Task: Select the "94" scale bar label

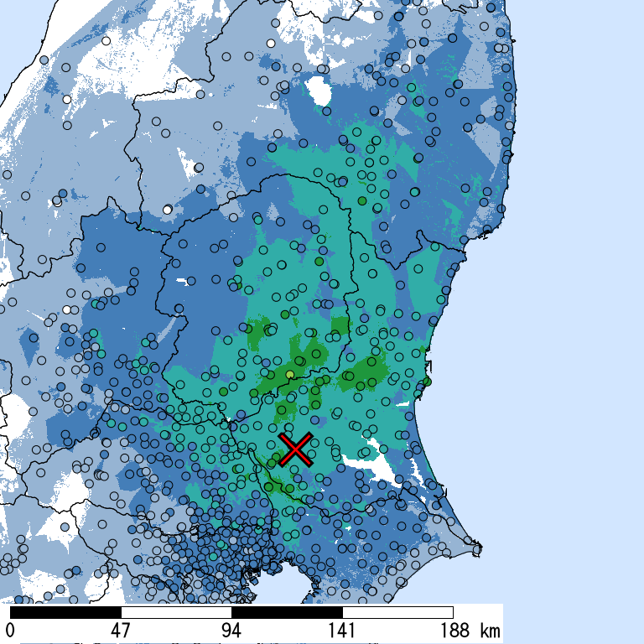Action: (231, 631)
